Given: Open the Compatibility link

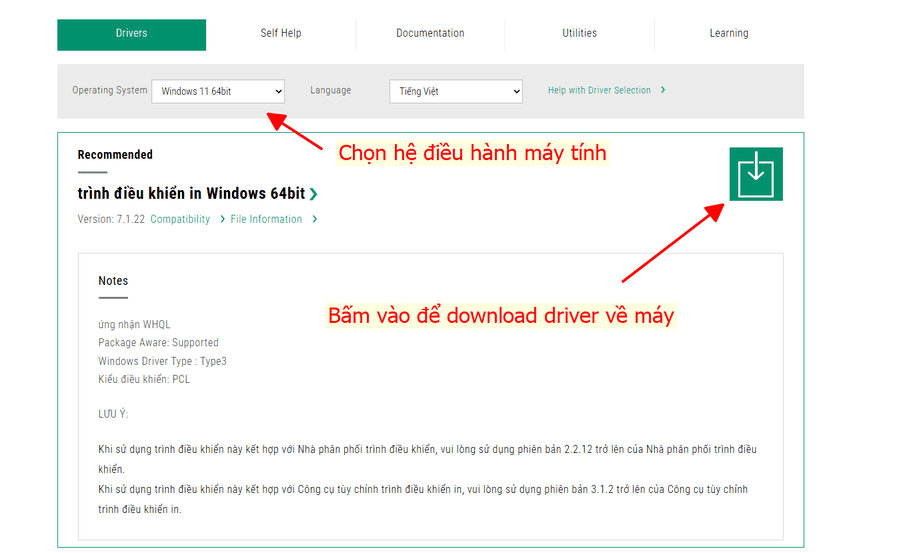Looking at the screenshot, I should pyautogui.click(x=180, y=219).
